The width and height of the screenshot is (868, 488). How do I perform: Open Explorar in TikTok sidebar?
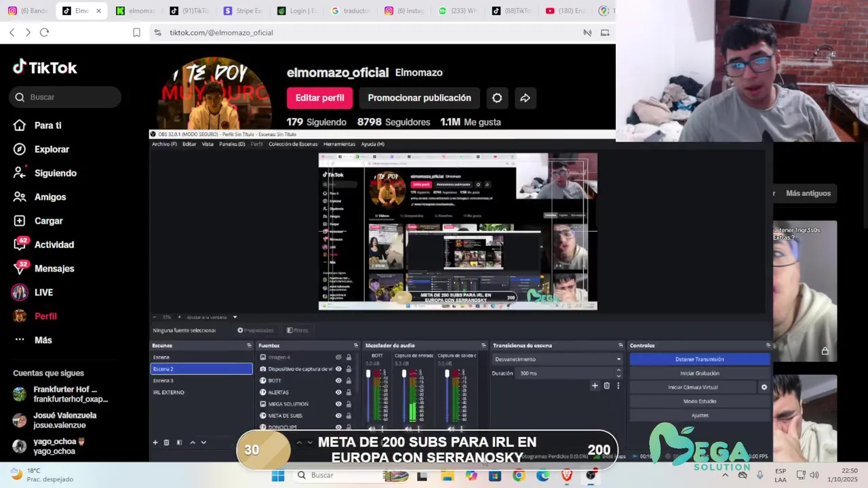(x=41, y=149)
